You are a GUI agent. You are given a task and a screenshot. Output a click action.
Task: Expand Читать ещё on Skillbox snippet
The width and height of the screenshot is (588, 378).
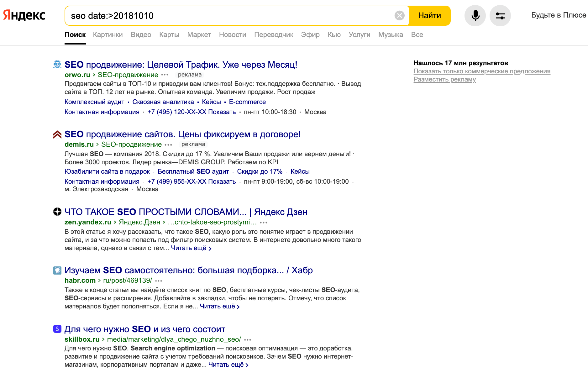click(x=228, y=365)
